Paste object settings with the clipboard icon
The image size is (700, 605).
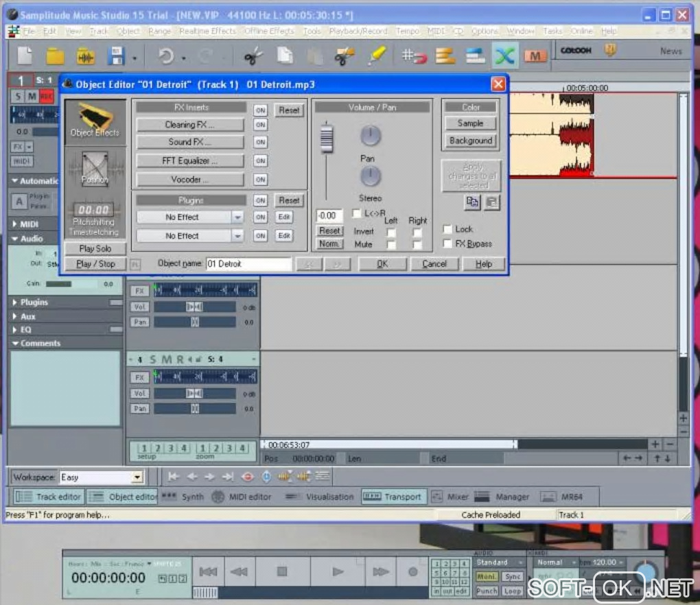pos(491,202)
